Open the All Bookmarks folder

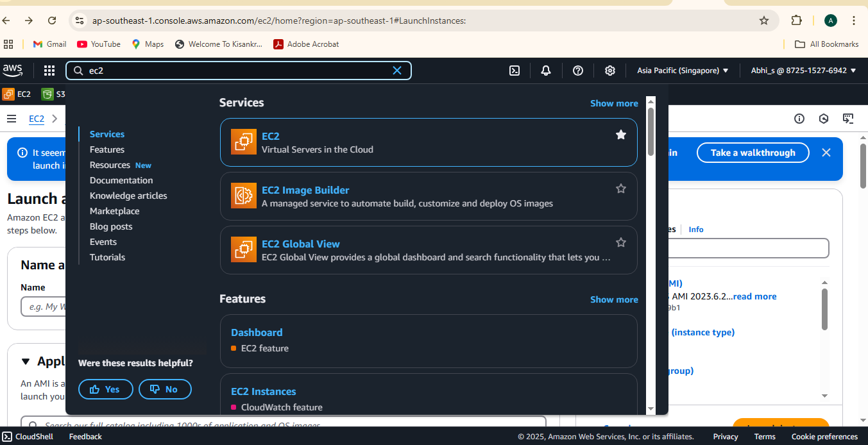click(826, 44)
